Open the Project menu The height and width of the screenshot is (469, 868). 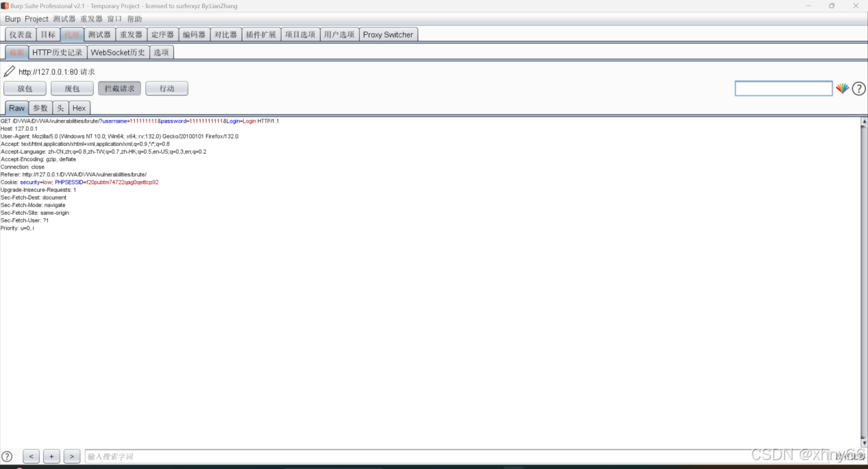click(37, 19)
